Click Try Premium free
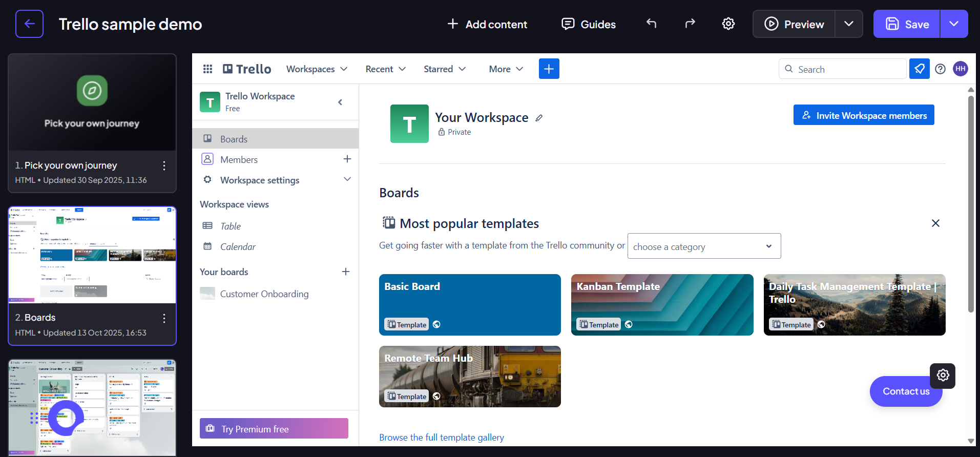 point(274,428)
